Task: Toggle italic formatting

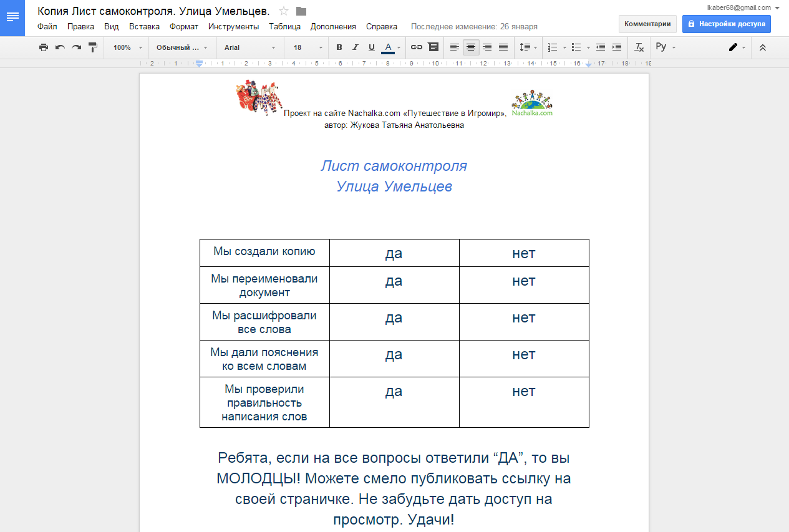Action: tap(356, 47)
